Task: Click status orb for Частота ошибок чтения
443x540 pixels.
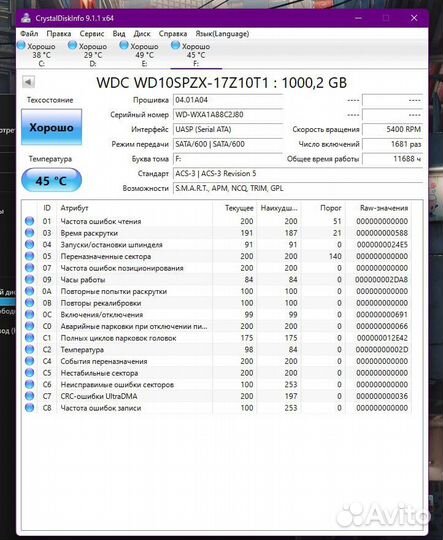Action: coord(30,221)
